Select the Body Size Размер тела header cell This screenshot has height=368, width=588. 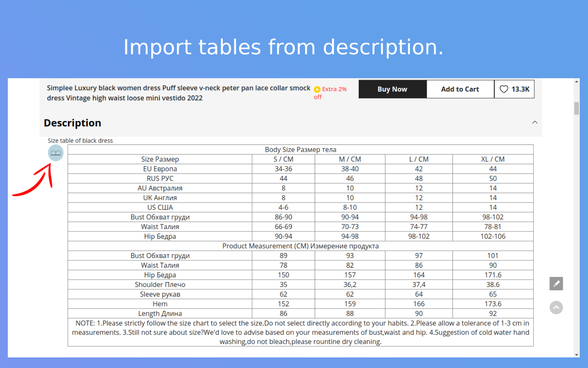[x=300, y=149]
